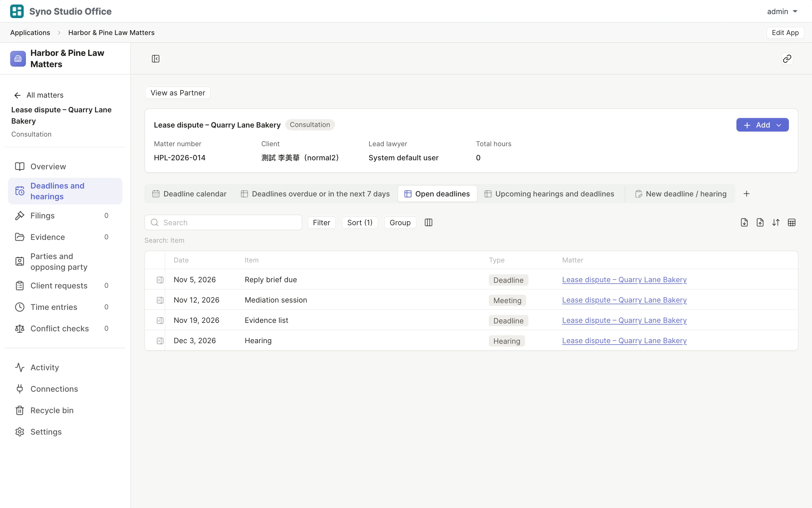Open Settings in sidebar
Image resolution: width=812 pixels, height=508 pixels.
pyautogui.click(x=65, y=432)
